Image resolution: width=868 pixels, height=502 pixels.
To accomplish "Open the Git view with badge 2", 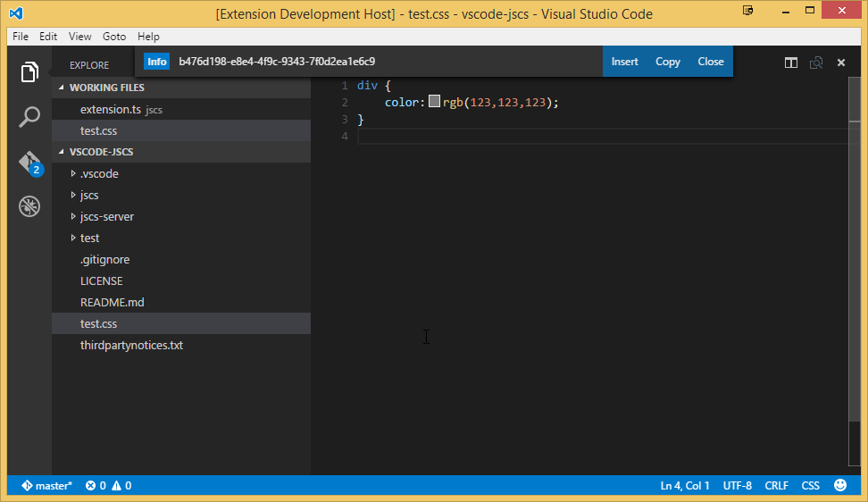I will [30, 163].
